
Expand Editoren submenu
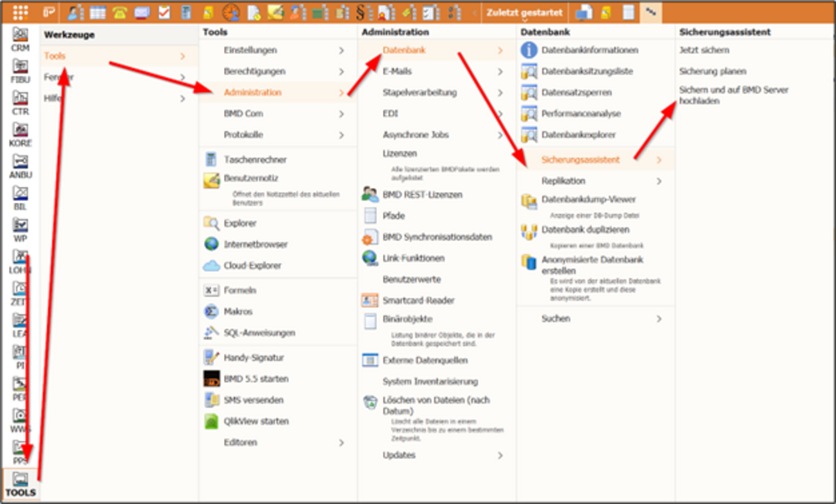278,442
